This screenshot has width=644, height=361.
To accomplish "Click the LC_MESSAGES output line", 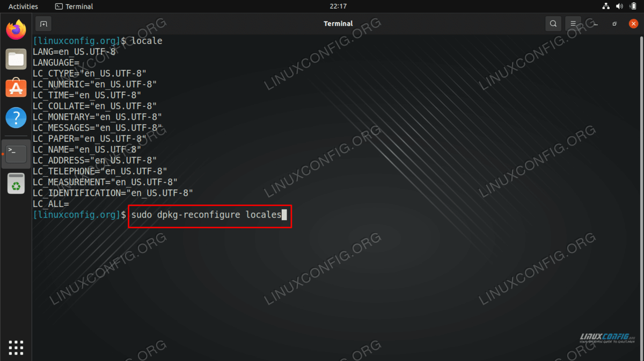I will [98, 128].
